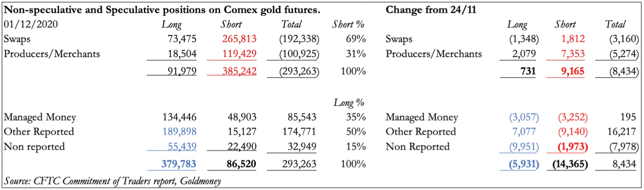Click the "Change from 24/11" heading

(431, 9)
